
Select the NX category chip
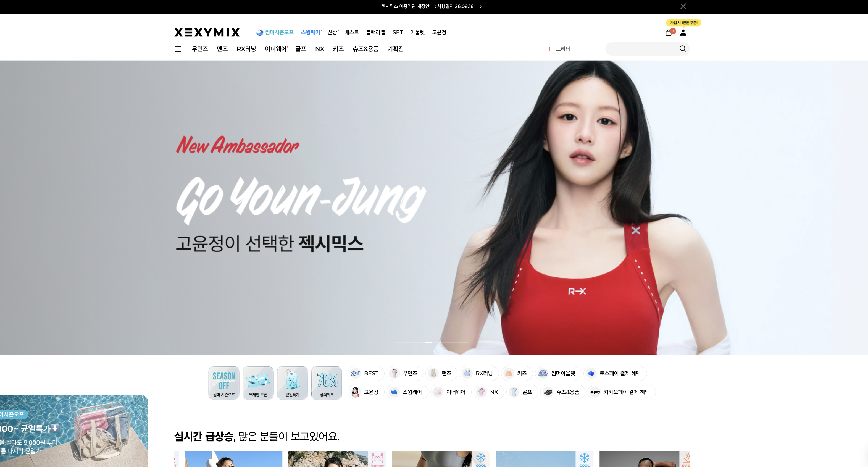(489, 392)
